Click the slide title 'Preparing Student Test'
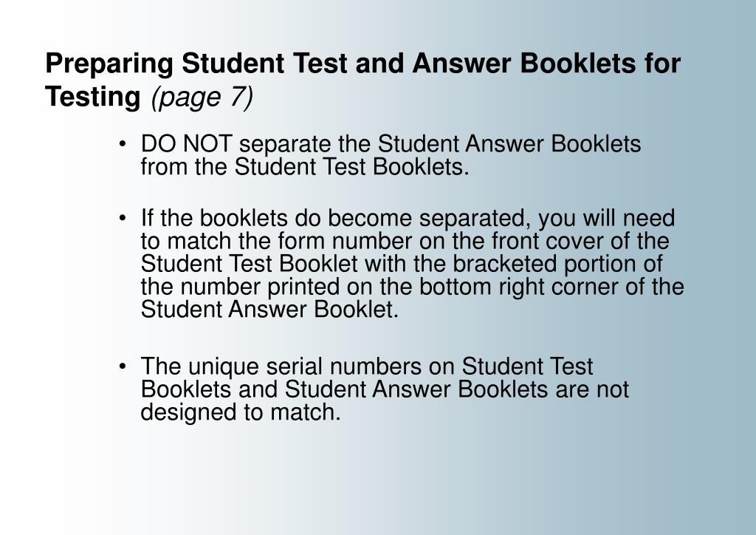756x535 pixels. click(x=196, y=64)
